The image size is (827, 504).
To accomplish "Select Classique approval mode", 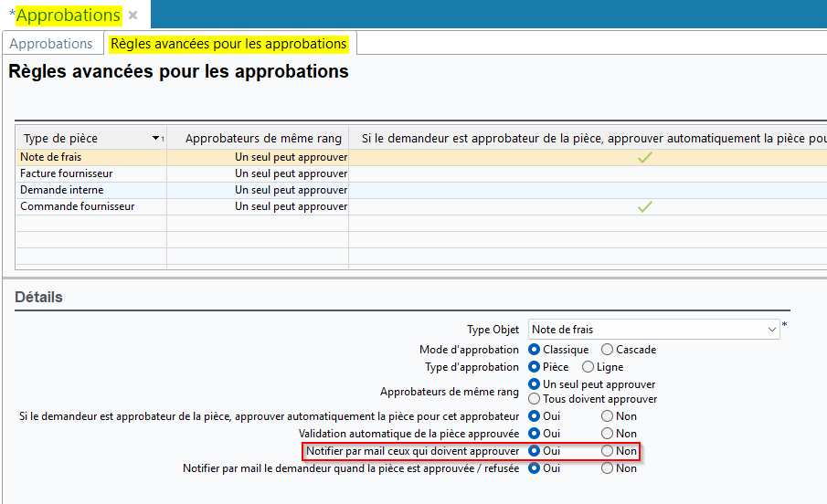I will [x=535, y=350].
